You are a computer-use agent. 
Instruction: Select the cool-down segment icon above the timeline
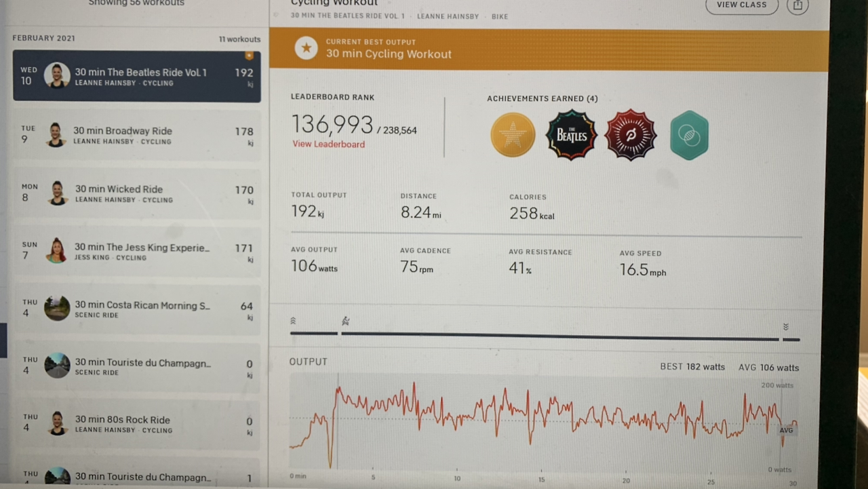tap(785, 326)
